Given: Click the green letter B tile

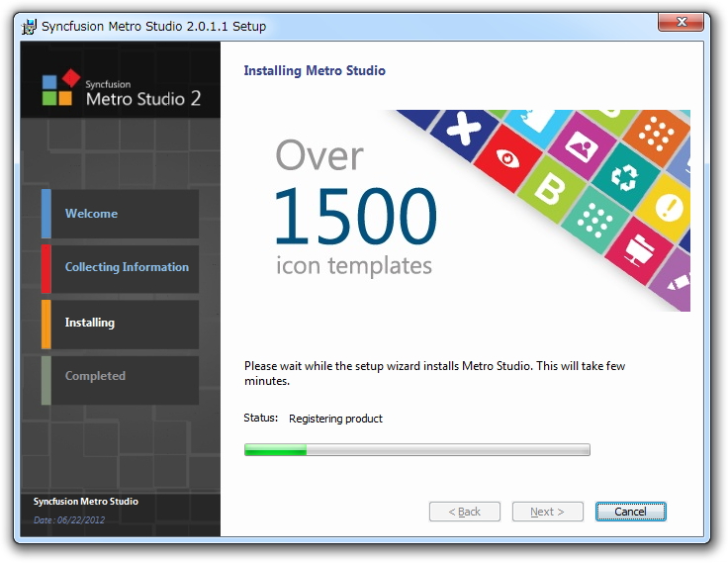Looking at the screenshot, I should pos(551,189).
